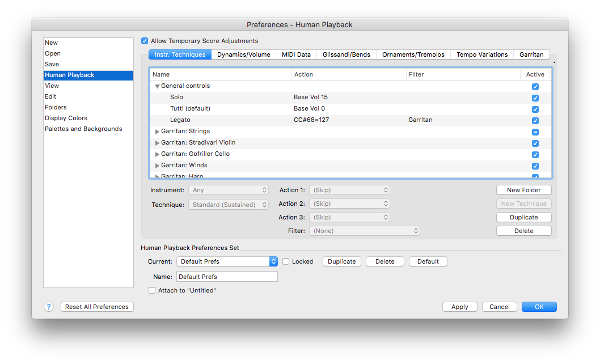Switch to Dynamics/Volume tab
The height and width of the screenshot is (364, 600).
pyautogui.click(x=244, y=54)
